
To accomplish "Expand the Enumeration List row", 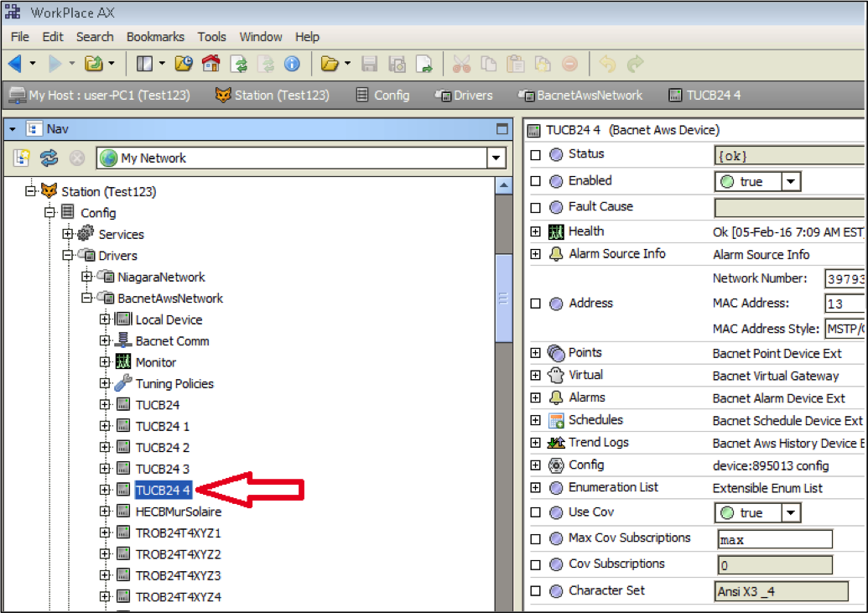I will pyautogui.click(x=535, y=487).
